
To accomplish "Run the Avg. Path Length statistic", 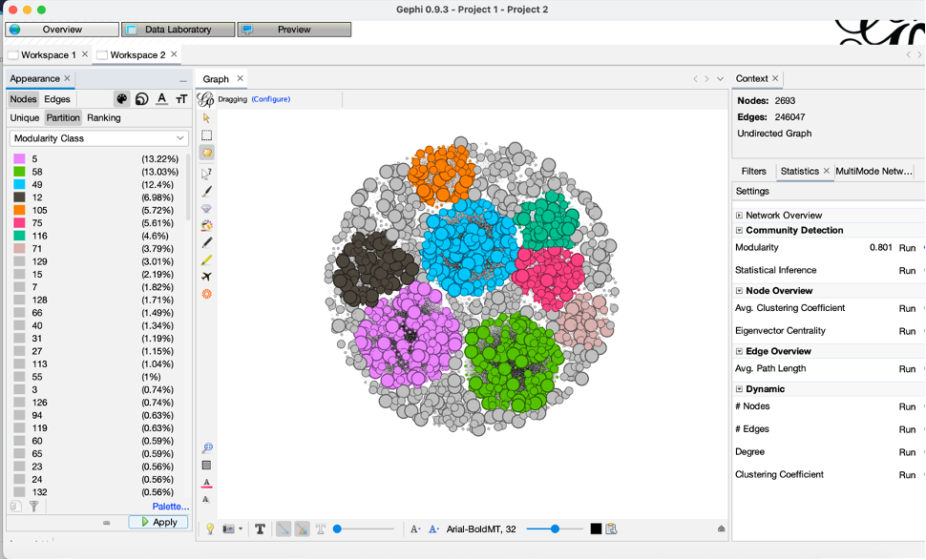I will click(906, 367).
